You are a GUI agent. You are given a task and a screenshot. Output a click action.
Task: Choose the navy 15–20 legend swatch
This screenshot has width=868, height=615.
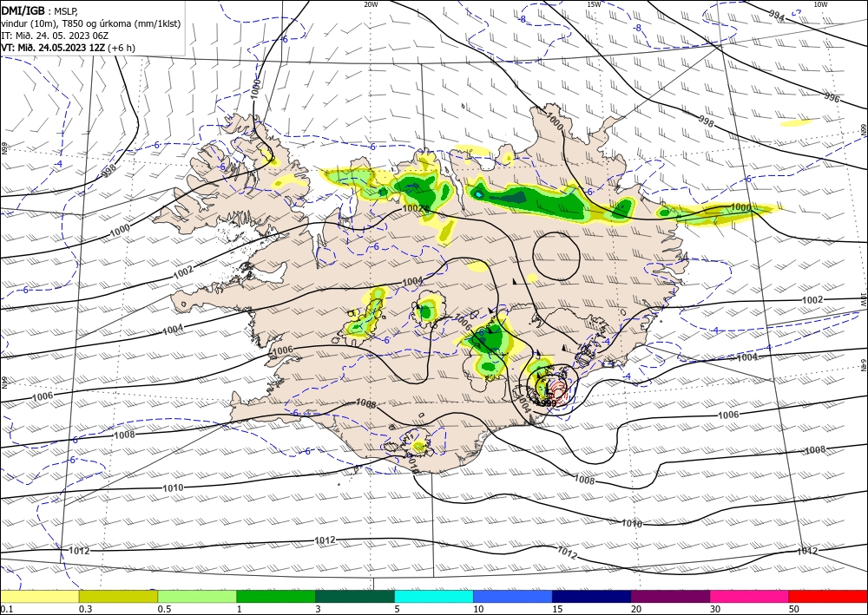click(592, 596)
